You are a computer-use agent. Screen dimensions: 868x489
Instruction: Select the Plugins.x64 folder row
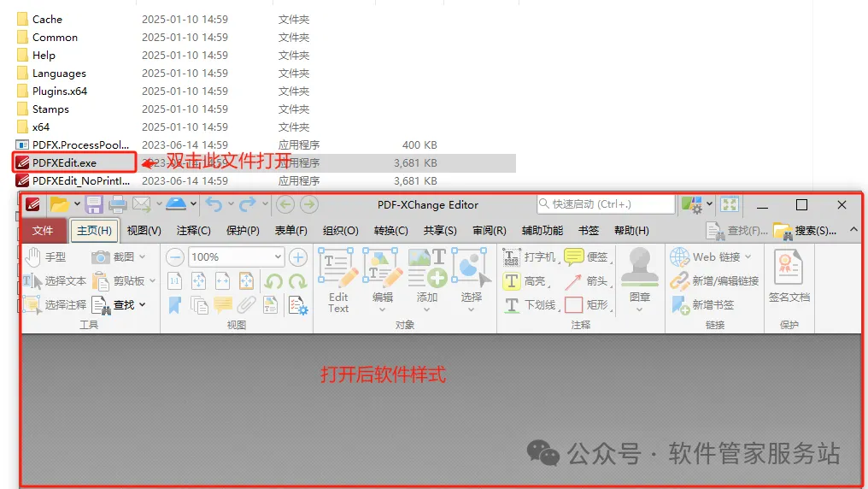[60, 91]
